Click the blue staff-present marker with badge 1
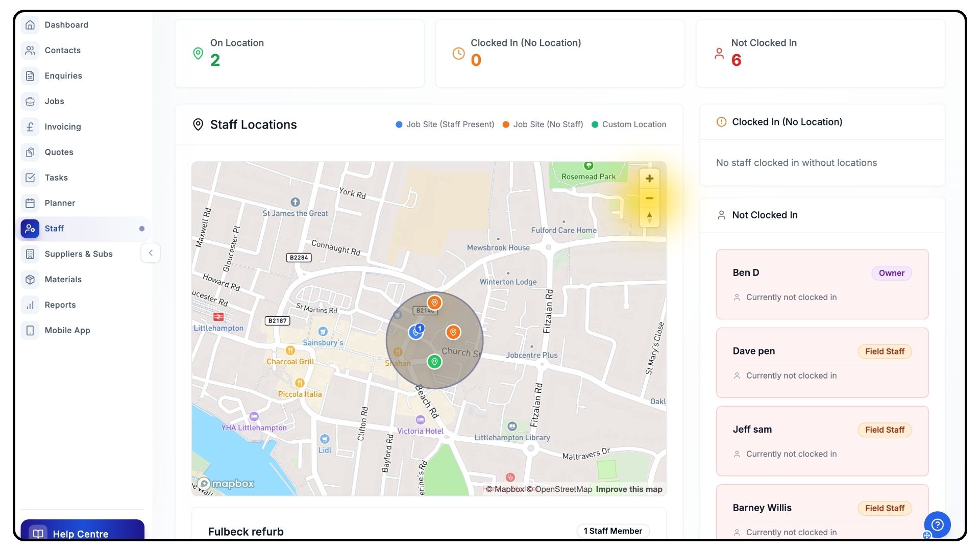980x551 pixels. 416,332
